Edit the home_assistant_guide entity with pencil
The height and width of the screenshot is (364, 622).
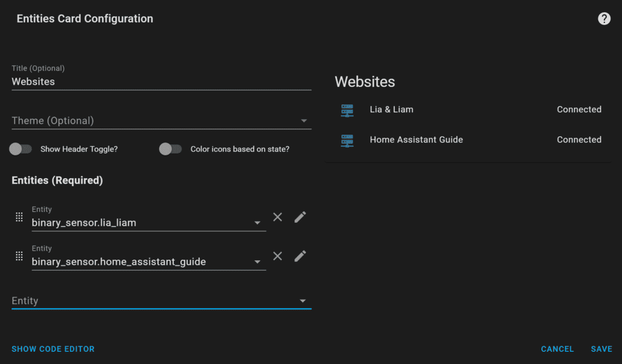[300, 256]
